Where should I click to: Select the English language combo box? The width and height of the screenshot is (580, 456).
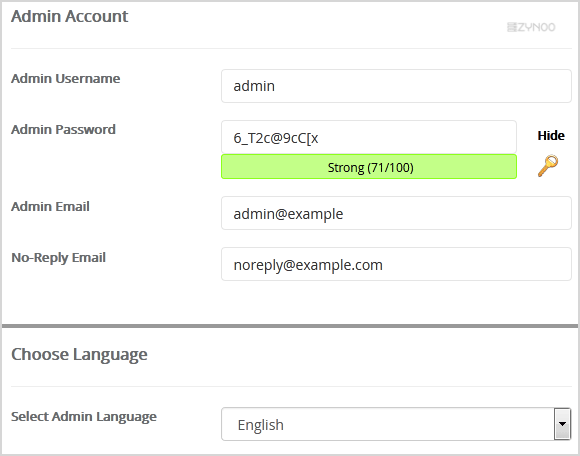pyautogui.click(x=396, y=424)
